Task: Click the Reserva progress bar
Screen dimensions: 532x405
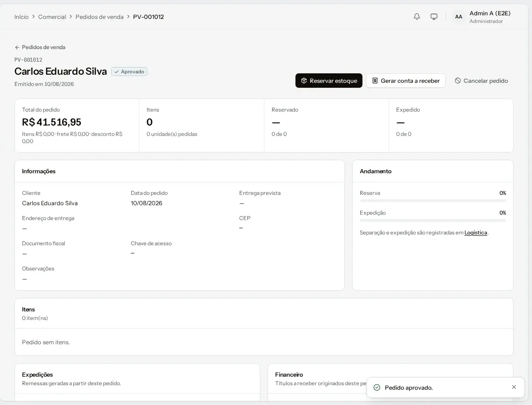Action: click(433, 201)
